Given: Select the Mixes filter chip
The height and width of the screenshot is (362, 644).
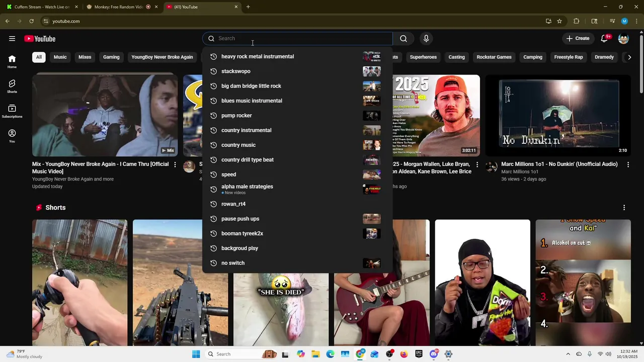Looking at the screenshot, I should click(x=85, y=57).
